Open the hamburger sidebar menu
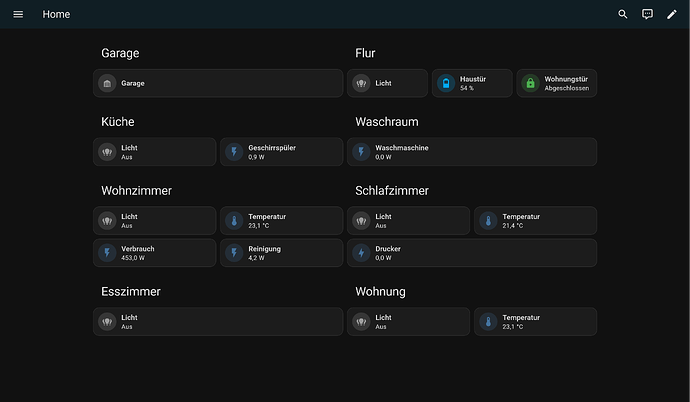The height and width of the screenshot is (402, 690). point(18,14)
